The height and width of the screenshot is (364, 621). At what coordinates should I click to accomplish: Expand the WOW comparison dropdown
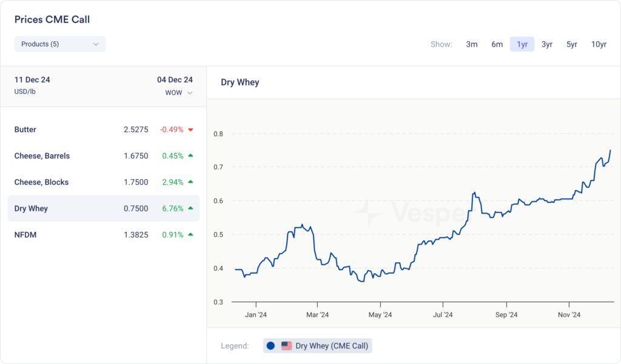[x=178, y=93]
